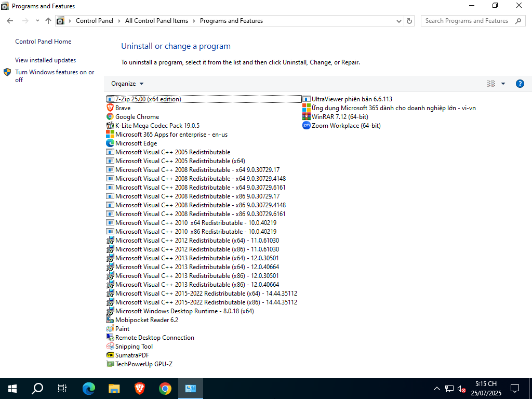This screenshot has width=532, height=399.
Task: Select Zoom Workplace (64-bit) icon
Action: 307,126
